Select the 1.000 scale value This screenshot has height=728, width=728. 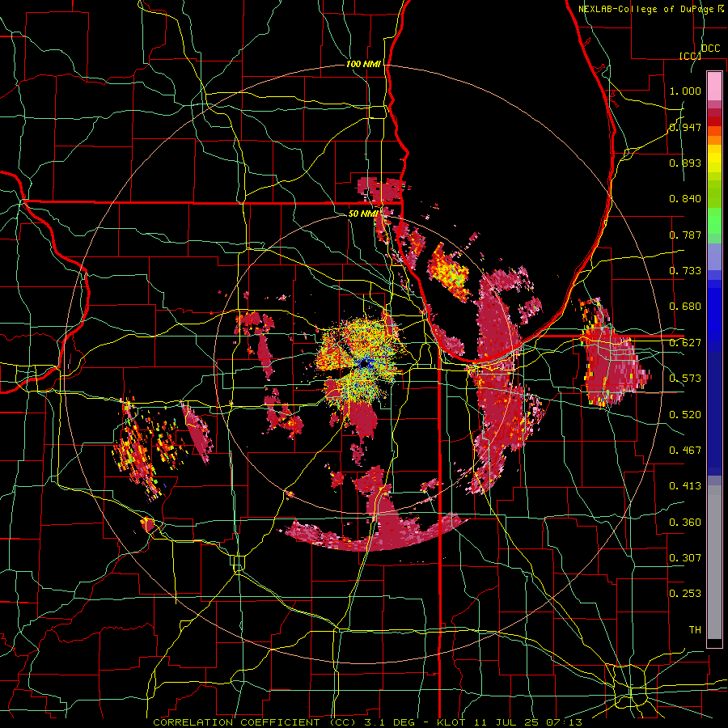[685, 91]
